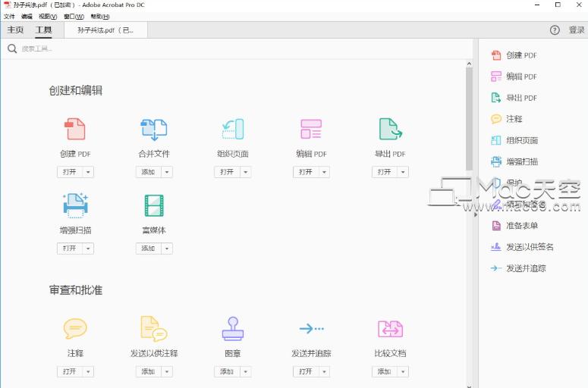Open the help question mark icon
This screenshot has height=388, width=588.
pyautogui.click(x=555, y=30)
